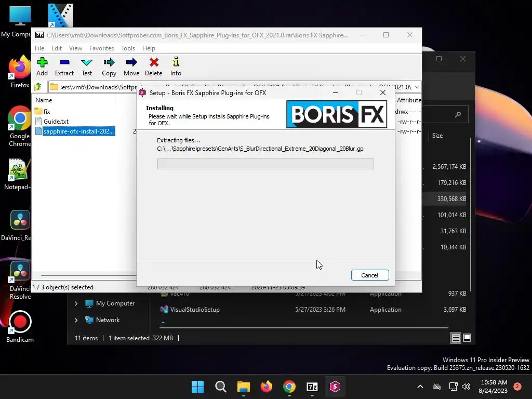The width and height of the screenshot is (532, 399).
Task: Open the 7-Zip address path dropdown
Action: [417, 87]
